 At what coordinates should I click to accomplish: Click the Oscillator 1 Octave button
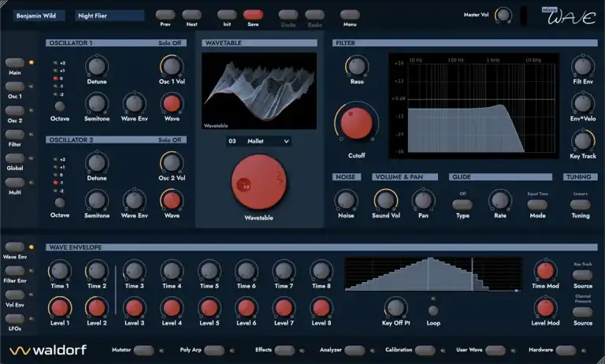(59, 106)
